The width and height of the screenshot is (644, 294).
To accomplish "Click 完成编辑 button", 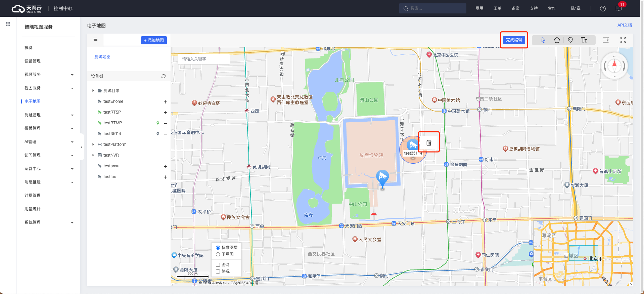I will [514, 40].
